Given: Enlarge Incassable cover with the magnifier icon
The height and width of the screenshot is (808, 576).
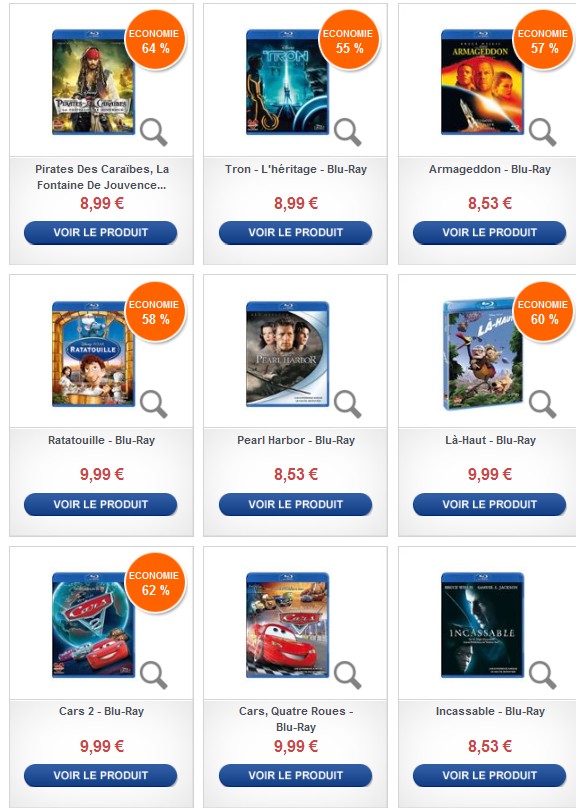Looking at the screenshot, I should (x=543, y=675).
